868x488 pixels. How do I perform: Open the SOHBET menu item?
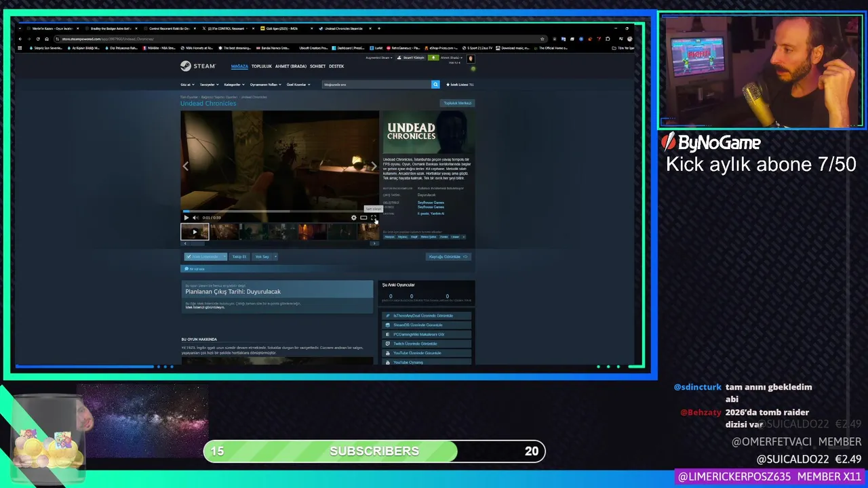[x=317, y=66]
